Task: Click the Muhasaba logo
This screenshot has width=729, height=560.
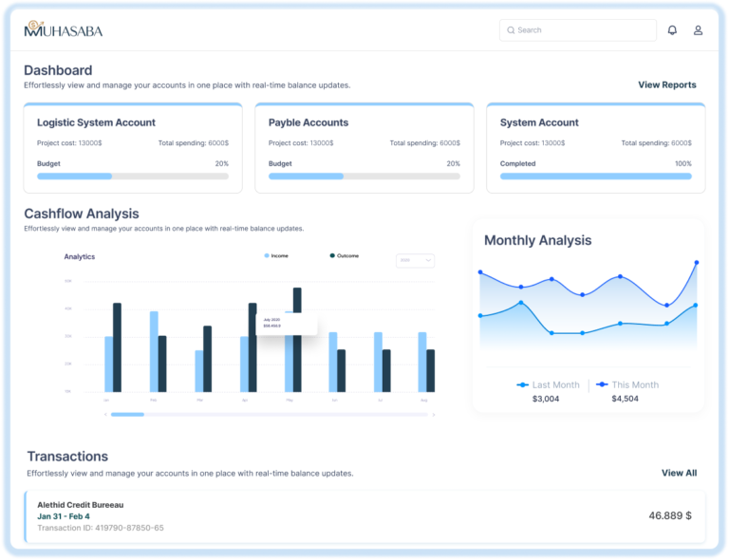Action: coord(63,29)
